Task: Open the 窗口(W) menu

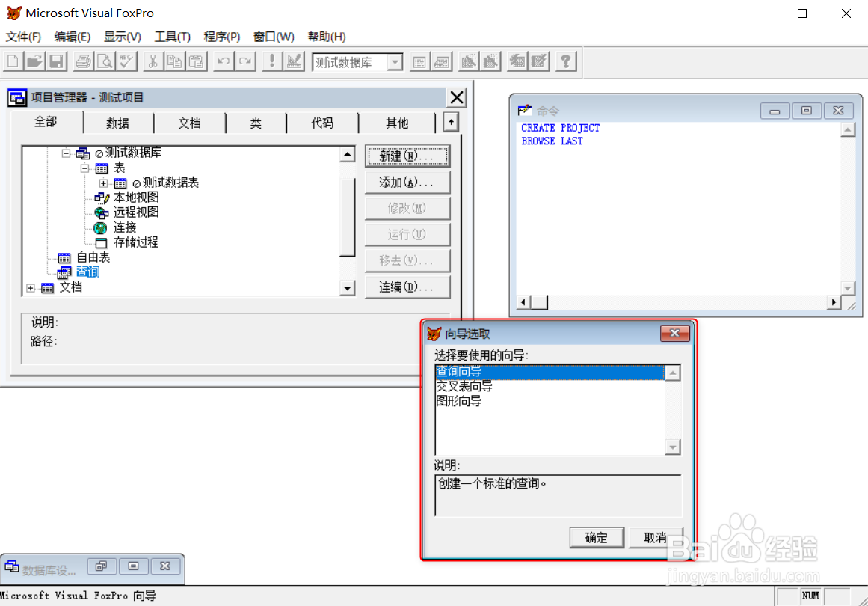Action: click(x=274, y=37)
